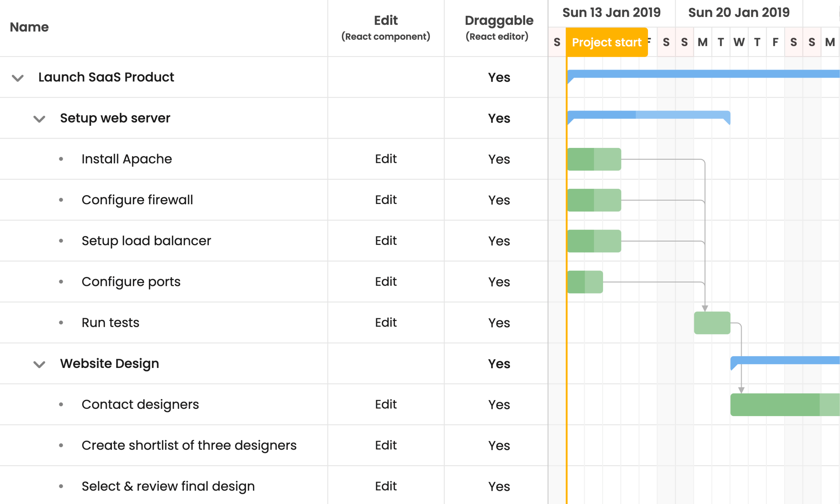
Task: Click Edit link for Contact designers
Action: tap(386, 405)
